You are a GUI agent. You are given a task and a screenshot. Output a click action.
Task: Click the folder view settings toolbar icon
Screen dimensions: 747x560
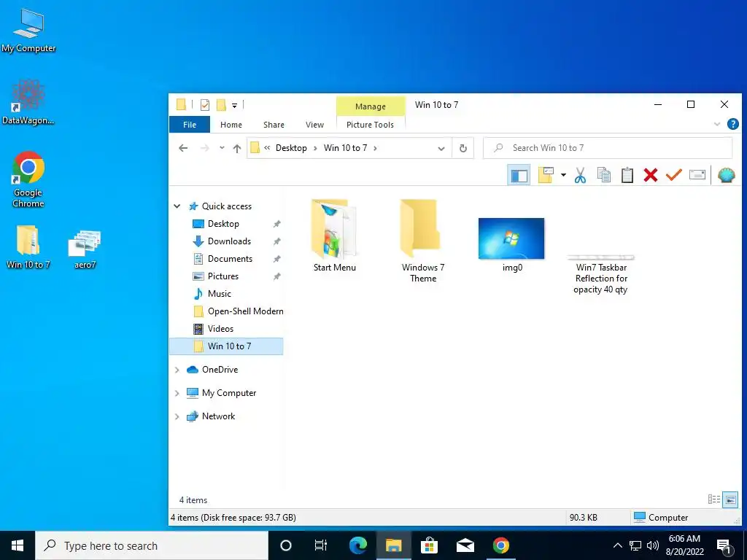[546, 175]
